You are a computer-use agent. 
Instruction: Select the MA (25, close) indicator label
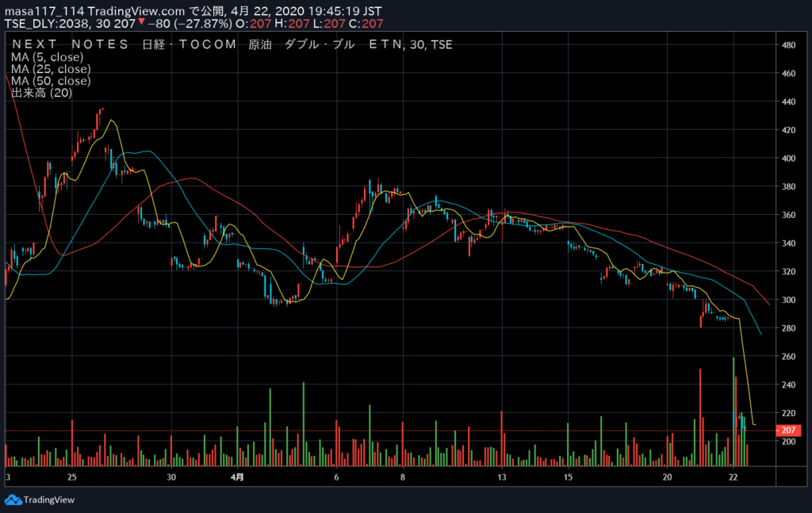pyautogui.click(x=51, y=69)
